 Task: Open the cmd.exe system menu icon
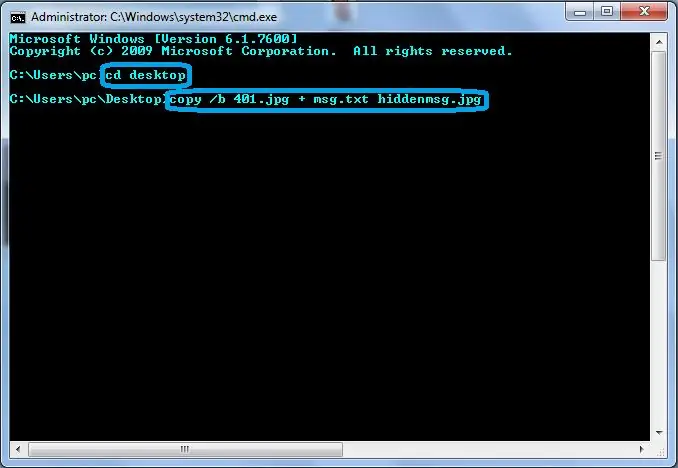[x=18, y=17]
